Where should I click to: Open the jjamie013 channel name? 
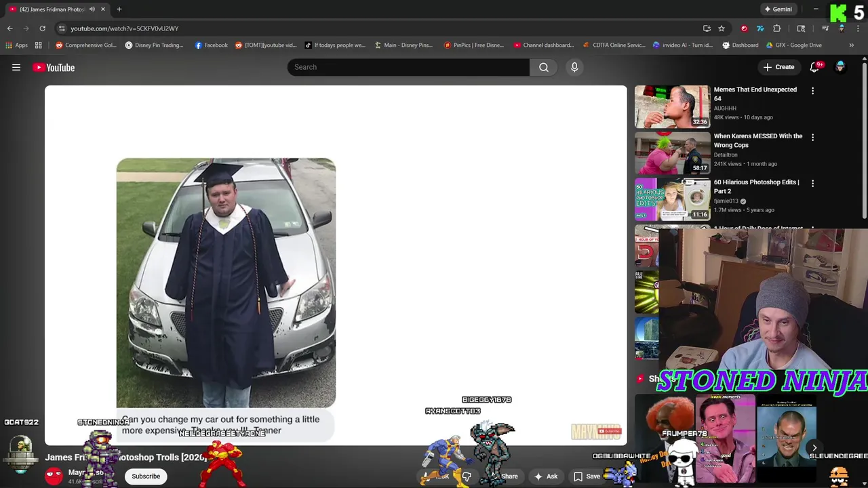click(726, 201)
